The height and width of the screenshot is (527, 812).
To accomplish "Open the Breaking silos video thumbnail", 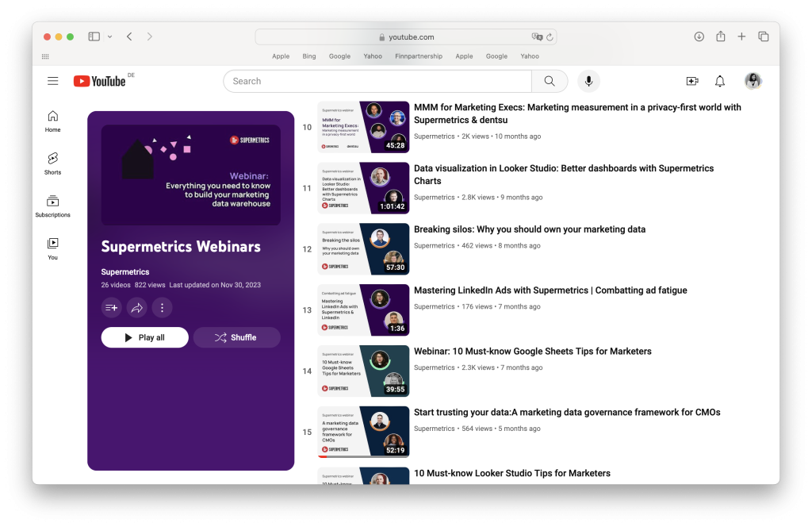I will pyautogui.click(x=363, y=248).
